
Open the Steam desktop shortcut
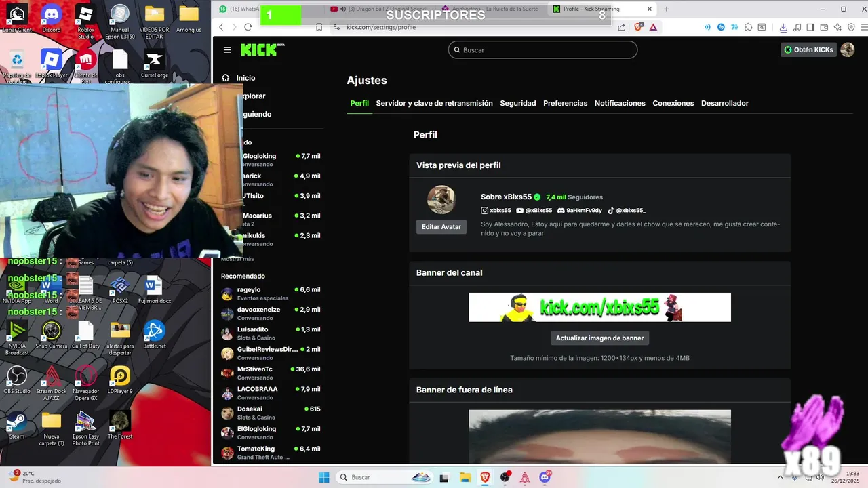(17, 425)
